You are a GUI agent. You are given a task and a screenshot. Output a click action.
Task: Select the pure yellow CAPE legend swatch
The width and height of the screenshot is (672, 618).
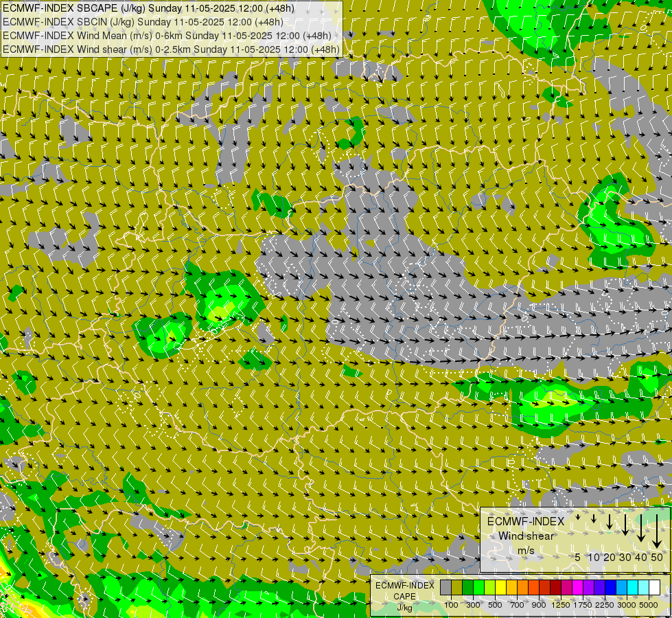(500, 588)
